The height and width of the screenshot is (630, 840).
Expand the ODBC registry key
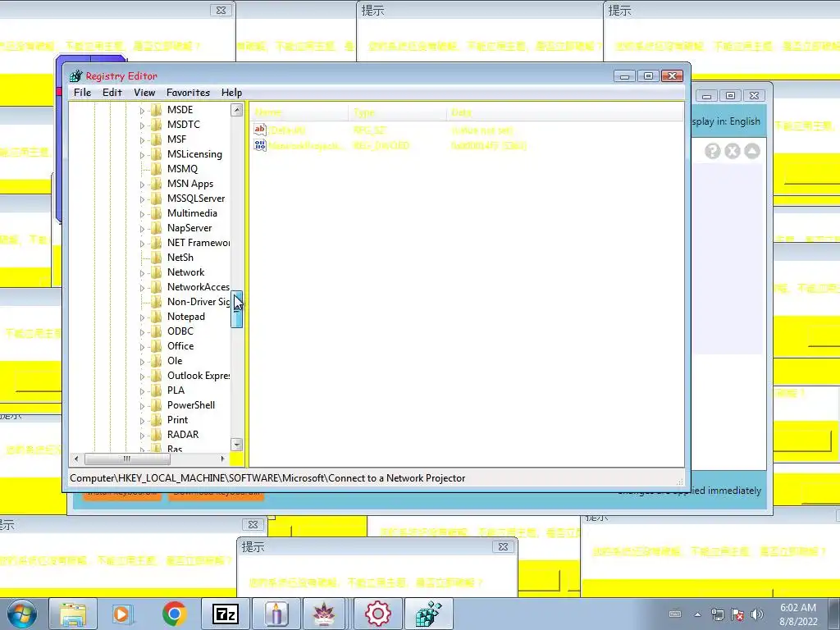click(142, 332)
